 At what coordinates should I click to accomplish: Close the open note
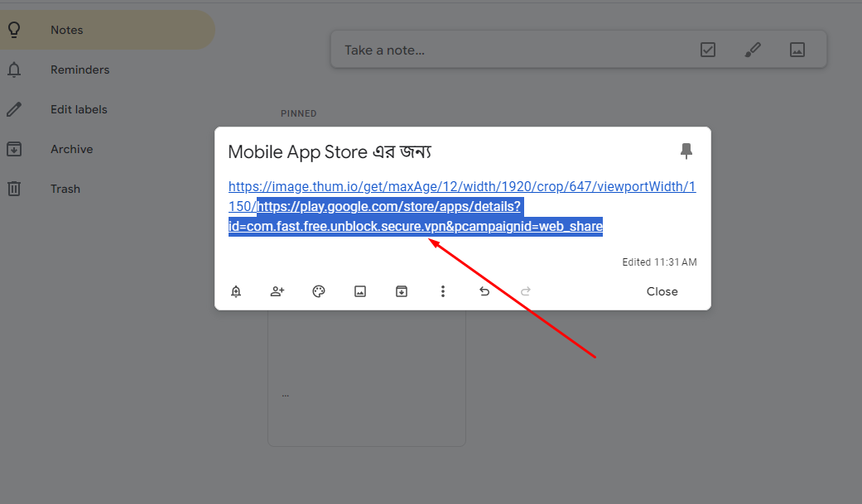[662, 292]
